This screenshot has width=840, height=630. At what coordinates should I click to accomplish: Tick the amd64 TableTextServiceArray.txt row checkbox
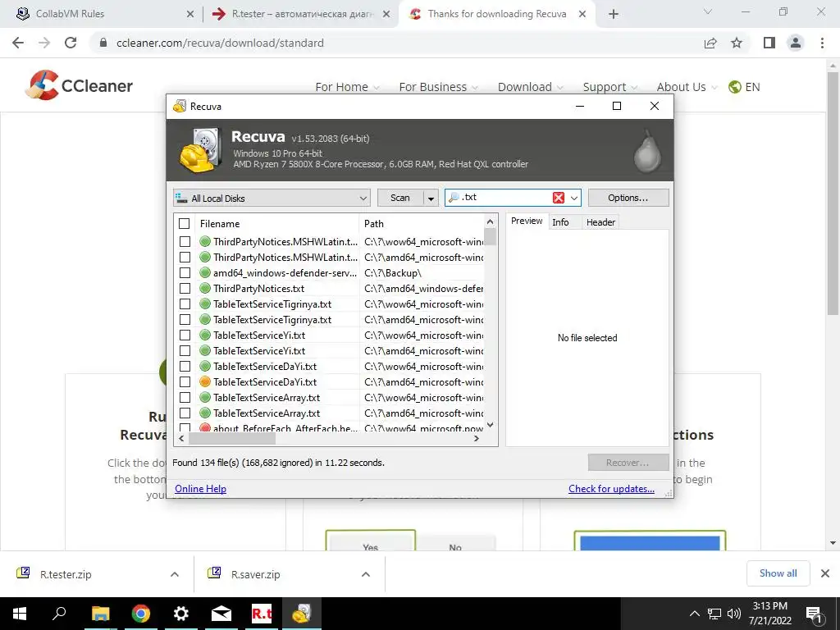pos(185,413)
